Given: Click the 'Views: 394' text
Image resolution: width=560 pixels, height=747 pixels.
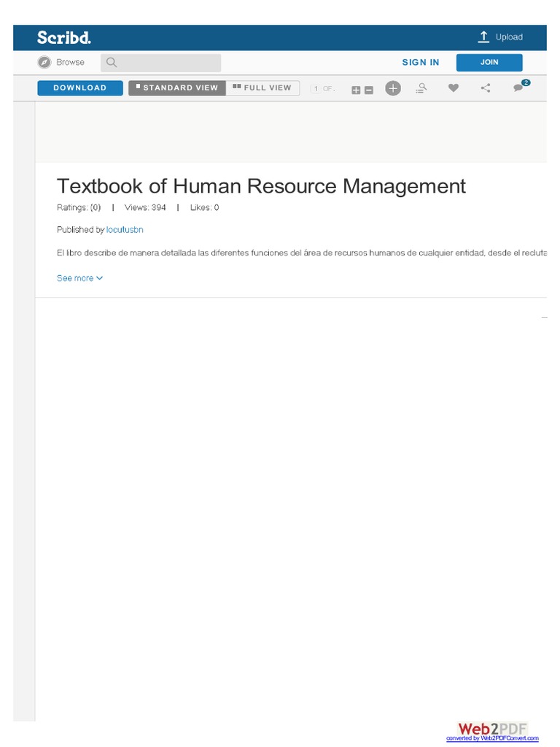Looking at the screenshot, I should [x=145, y=208].
